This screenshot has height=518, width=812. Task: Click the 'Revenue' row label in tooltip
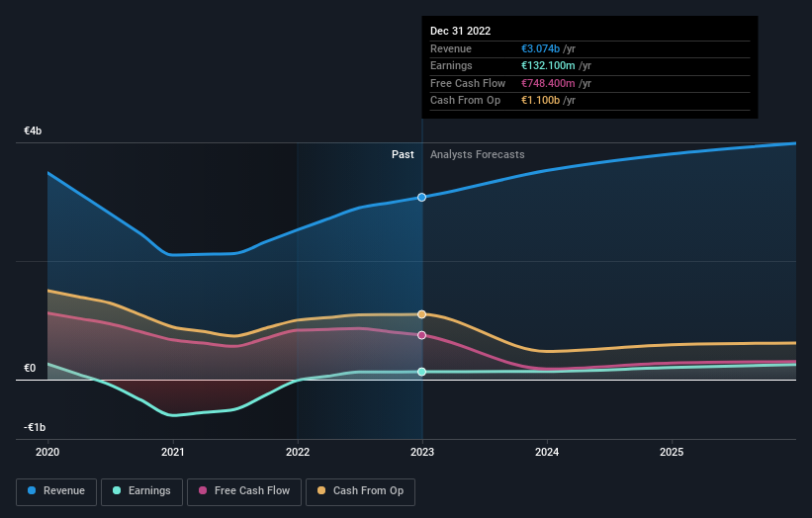tap(451, 48)
